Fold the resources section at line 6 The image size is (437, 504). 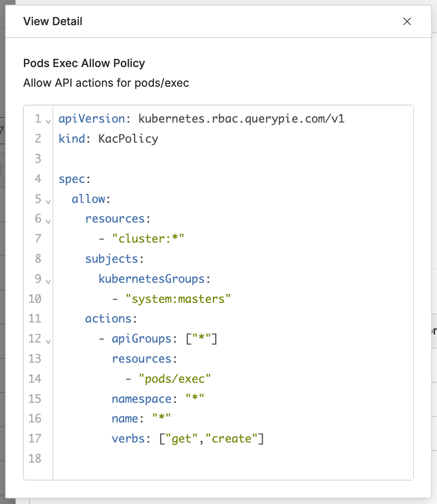(x=48, y=221)
